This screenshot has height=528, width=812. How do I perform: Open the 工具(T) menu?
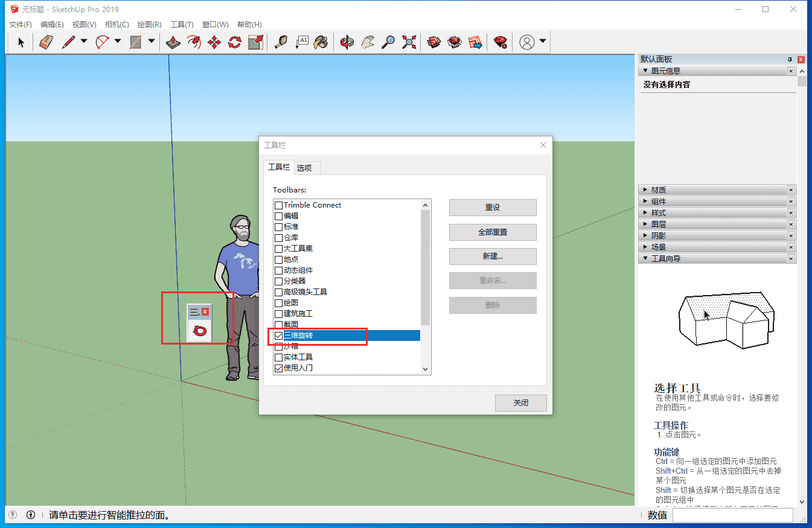click(182, 25)
